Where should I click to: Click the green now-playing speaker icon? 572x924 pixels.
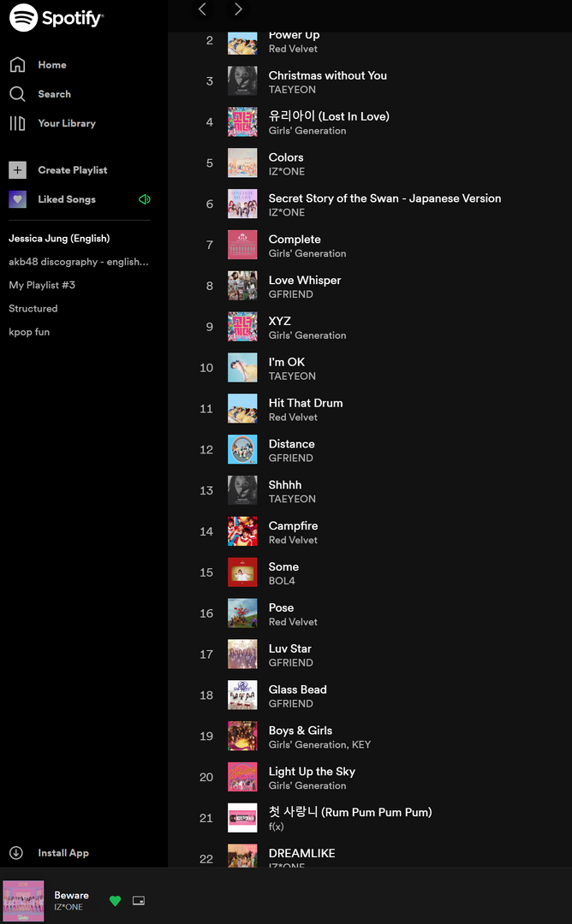click(x=145, y=199)
